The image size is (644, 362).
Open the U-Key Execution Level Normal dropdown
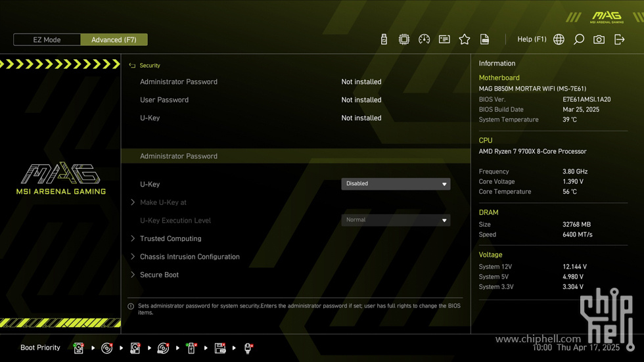click(396, 220)
